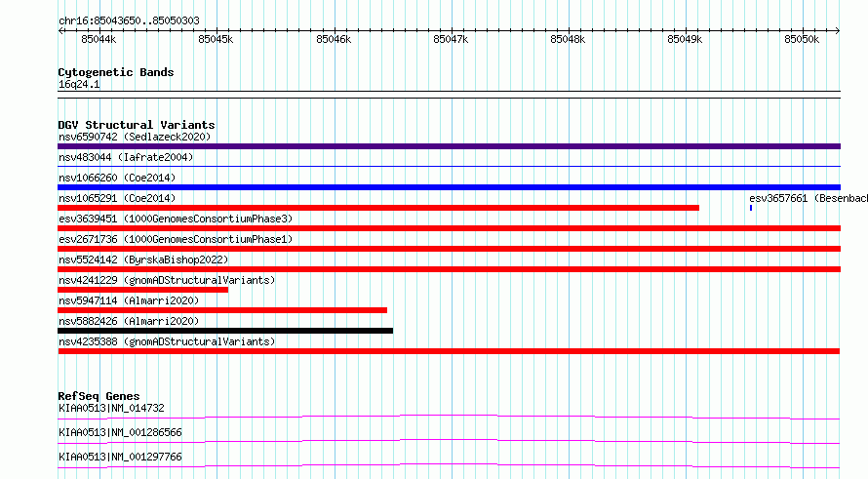Select the black nsv5882426 variant bar
Image resolution: width=868 pixels, height=479 pixels.
point(225,331)
